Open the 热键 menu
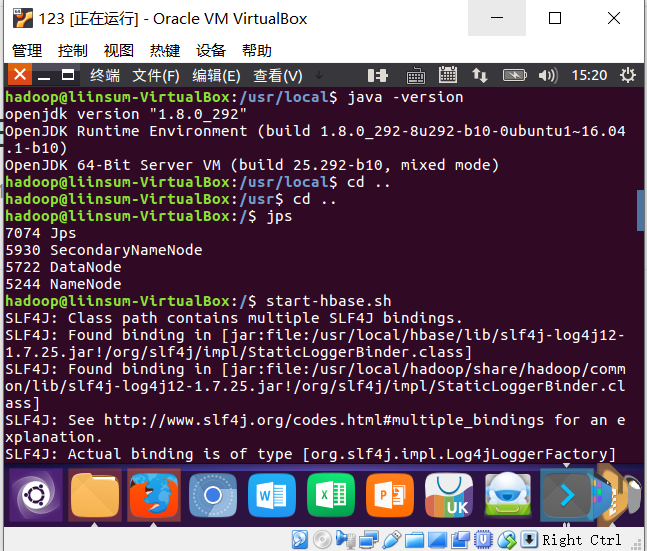Viewport: 647px width, 551px height. [x=165, y=50]
